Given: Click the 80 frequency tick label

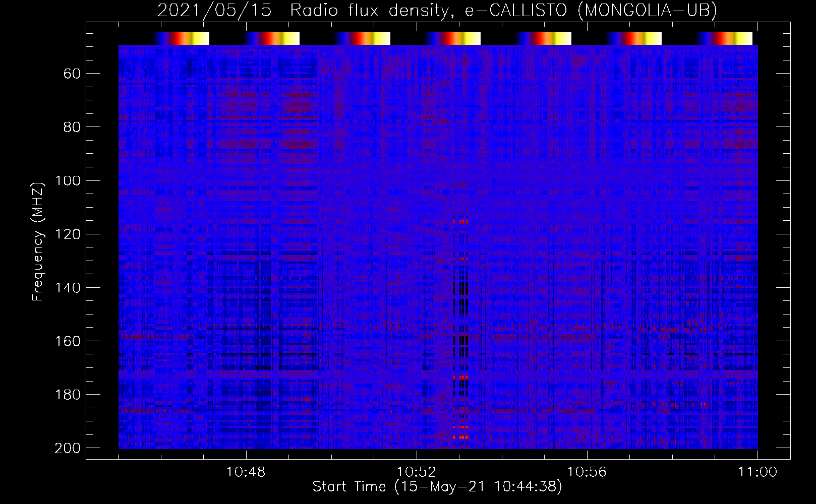Looking at the screenshot, I should pyautogui.click(x=72, y=128).
